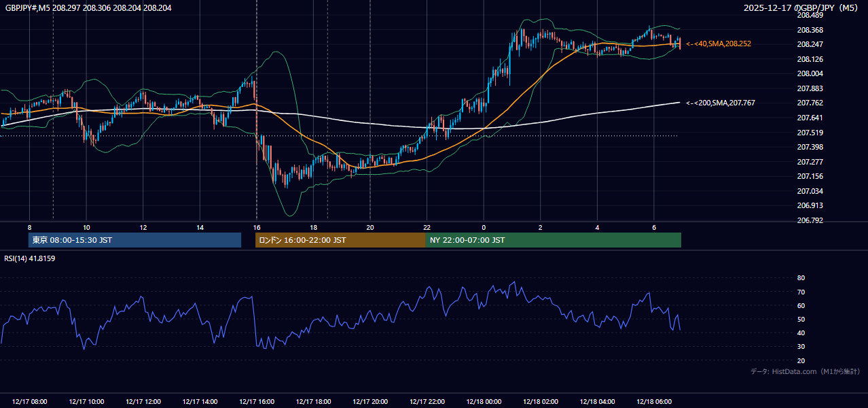This screenshot has width=868, height=408.
Task: Click hour tick '10' under the price chart
Action: [x=86, y=227]
